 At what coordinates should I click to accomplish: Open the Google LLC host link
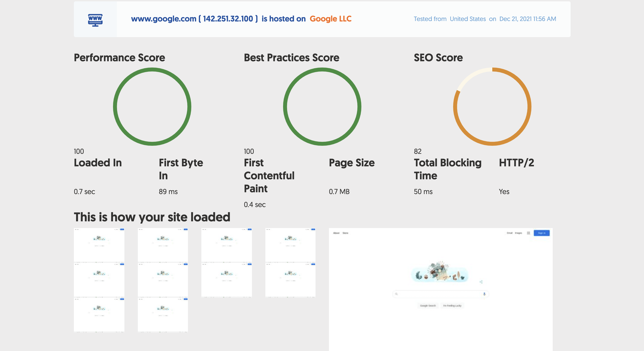pos(330,19)
